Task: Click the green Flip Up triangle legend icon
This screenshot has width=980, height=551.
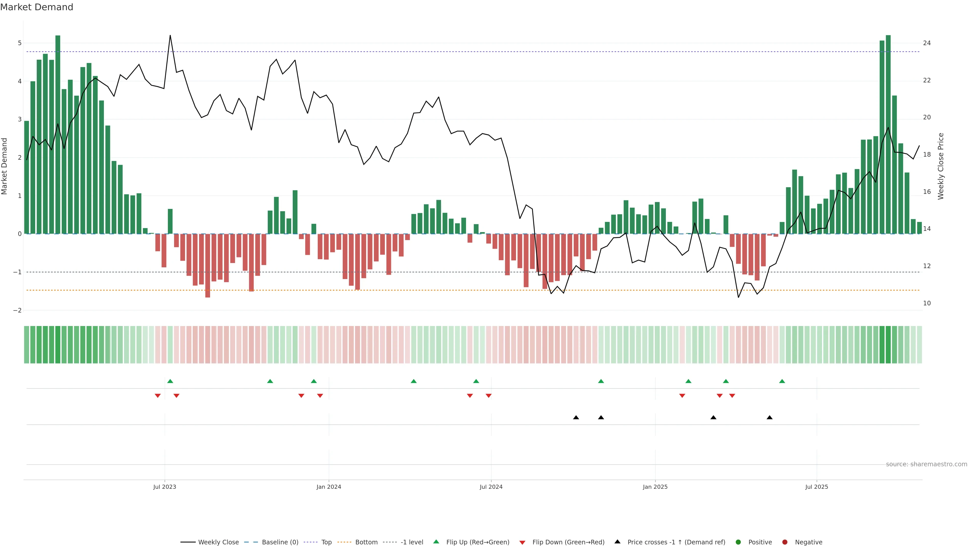Action: [436, 542]
